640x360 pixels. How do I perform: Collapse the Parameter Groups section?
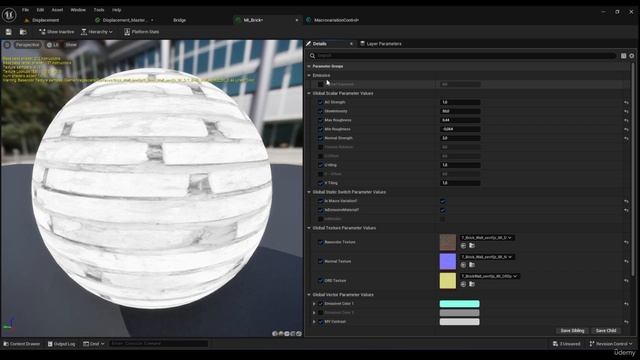click(x=309, y=66)
